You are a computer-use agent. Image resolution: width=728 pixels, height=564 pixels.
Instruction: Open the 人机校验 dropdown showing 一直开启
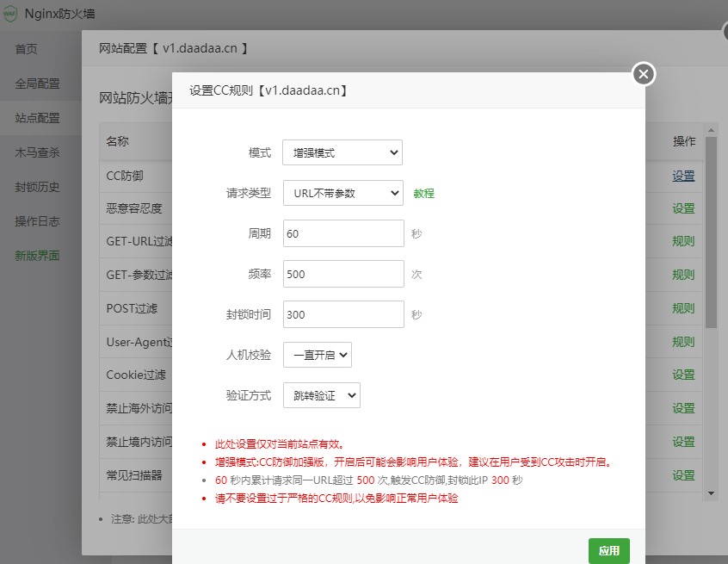point(318,355)
